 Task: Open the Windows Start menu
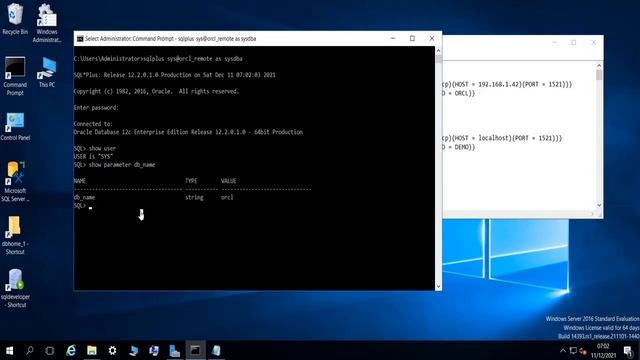pos(9,351)
